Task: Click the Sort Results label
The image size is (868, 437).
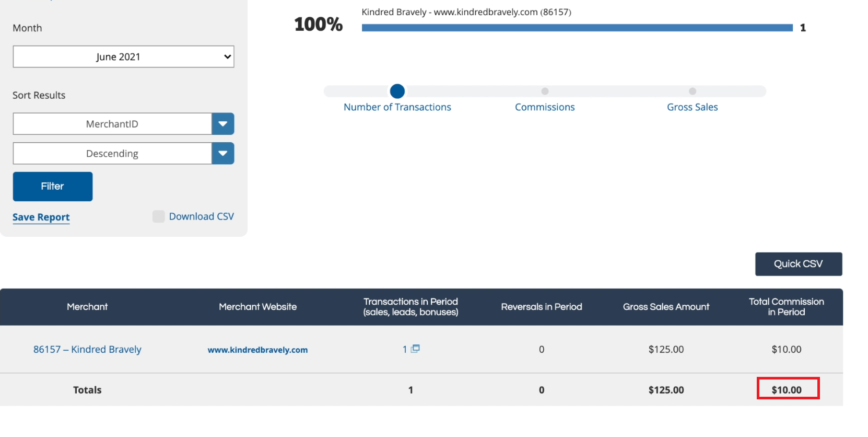Action: [x=39, y=95]
